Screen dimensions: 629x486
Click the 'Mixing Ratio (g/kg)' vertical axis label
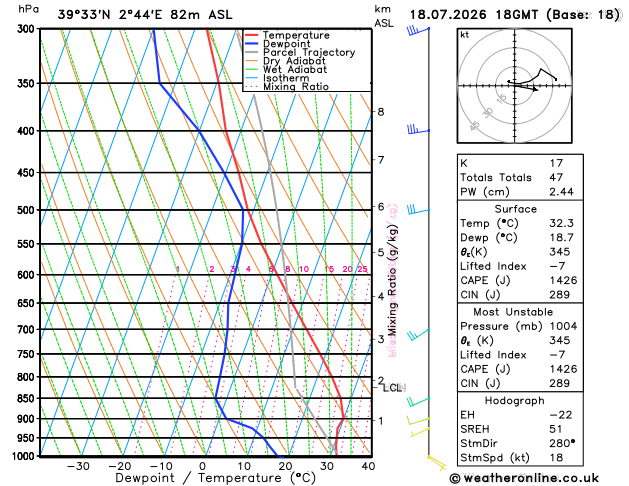[x=392, y=281]
